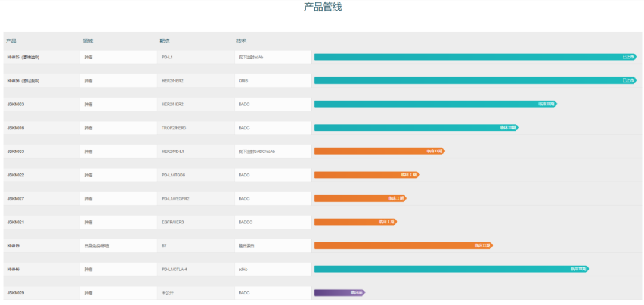Click the 肿瘤 field cell in the KN046 row
Viewport: 644px width, 305px height.
pos(118,269)
